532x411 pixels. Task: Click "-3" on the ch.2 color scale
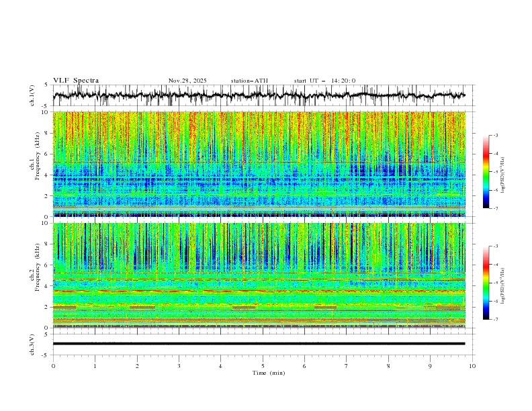496,246
